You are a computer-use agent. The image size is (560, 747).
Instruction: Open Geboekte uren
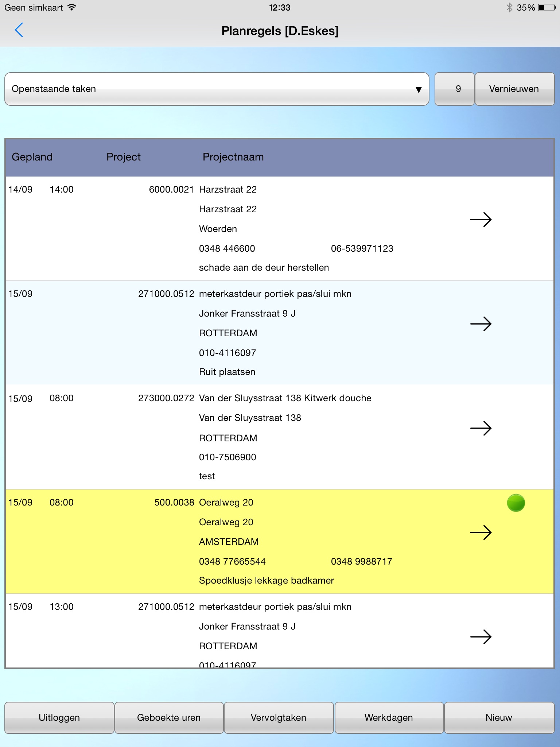click(169, 717)
